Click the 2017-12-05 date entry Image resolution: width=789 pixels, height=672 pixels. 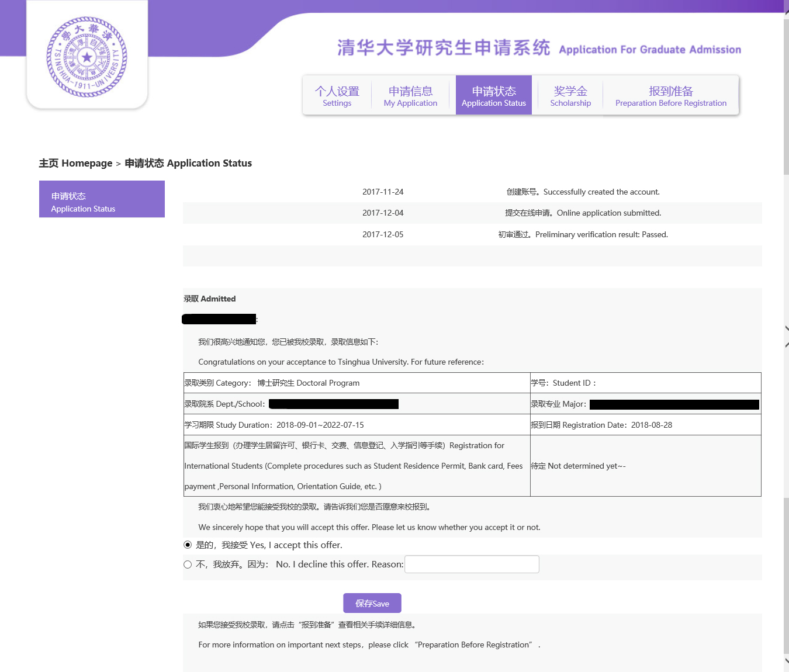click(x=383, y=234)
